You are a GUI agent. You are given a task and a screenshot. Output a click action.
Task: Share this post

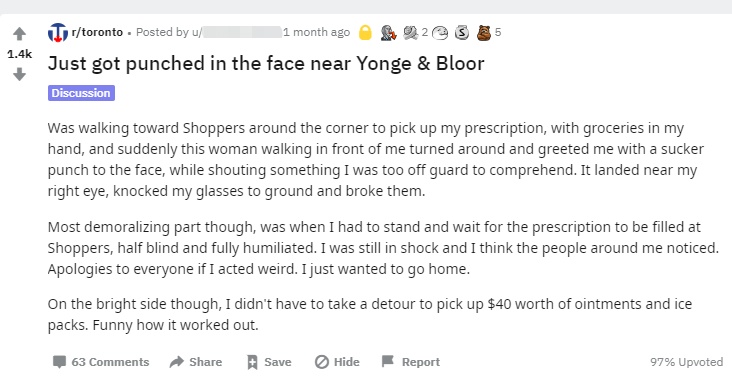(196, 362)
